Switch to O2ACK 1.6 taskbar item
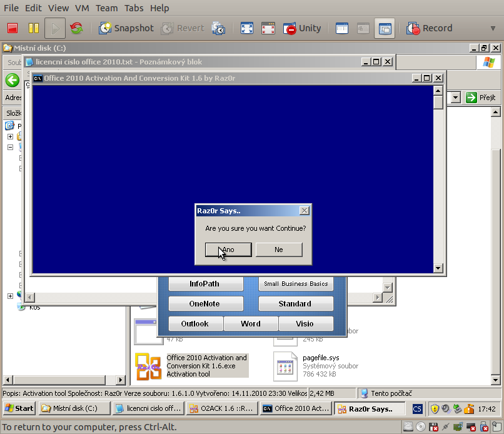The height and width of the screenshot is (434, 504). pyautogui.click(x=222, y=408)
